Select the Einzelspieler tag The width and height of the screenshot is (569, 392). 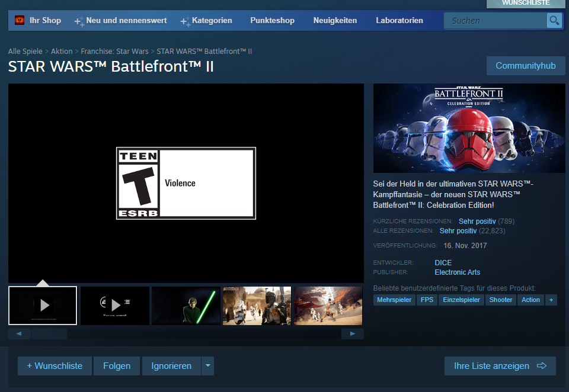click(x=461, y=300)
